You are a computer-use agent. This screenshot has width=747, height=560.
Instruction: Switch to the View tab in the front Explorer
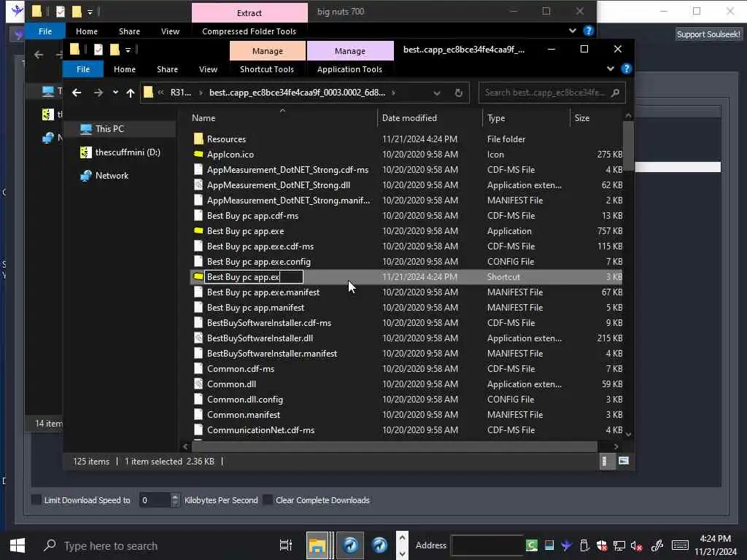(208, 69)
